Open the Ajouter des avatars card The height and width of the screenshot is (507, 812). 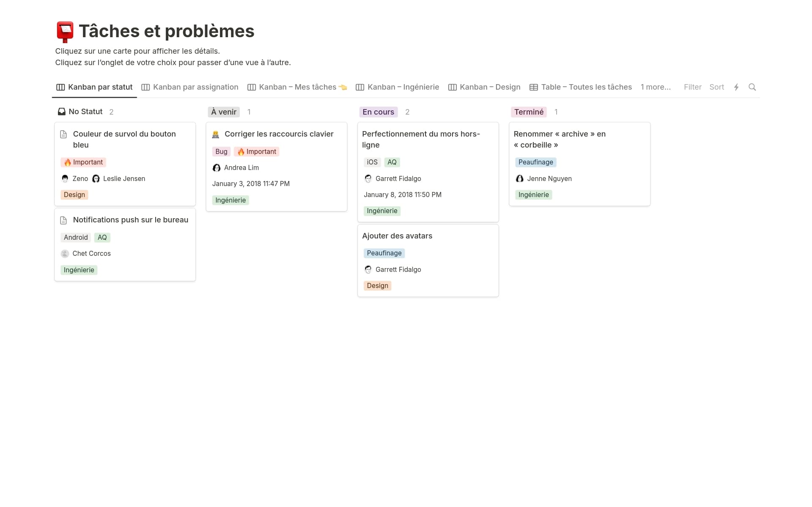tap(397, 236)
